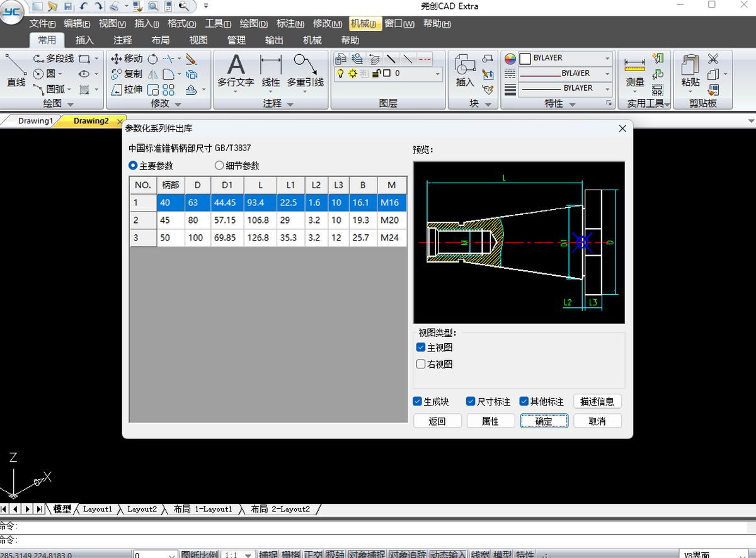Close the 参数化系列件出库 dialog
Image resolution: width=756 pixels, height=558 pixels.
(622, 128)
